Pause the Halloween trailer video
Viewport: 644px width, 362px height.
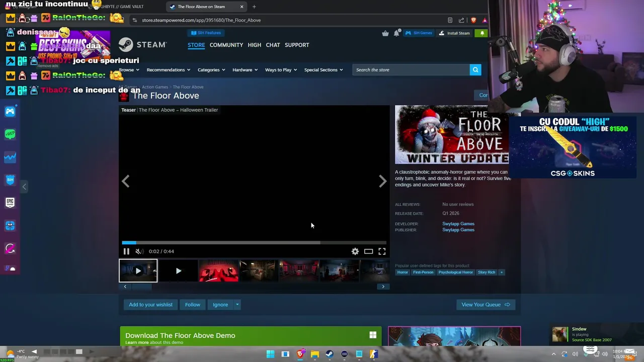[x=126, y=251]
